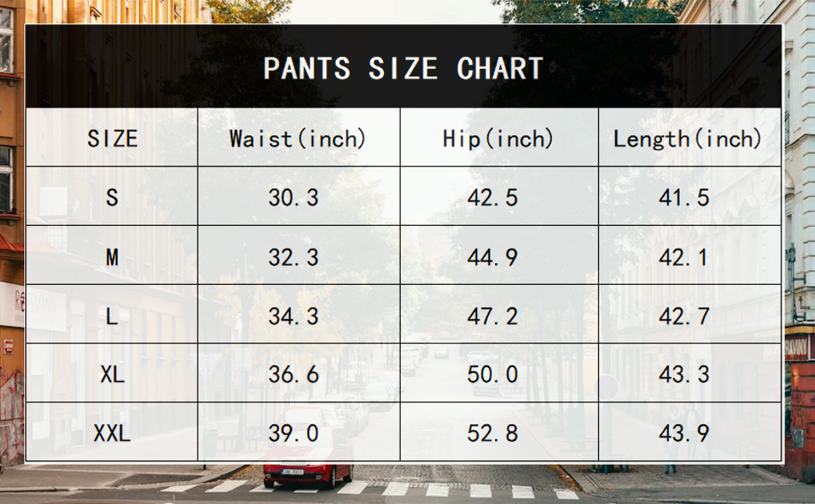Select the XL size row label
This screenshot has width=815, height=504.
point(112,375)
